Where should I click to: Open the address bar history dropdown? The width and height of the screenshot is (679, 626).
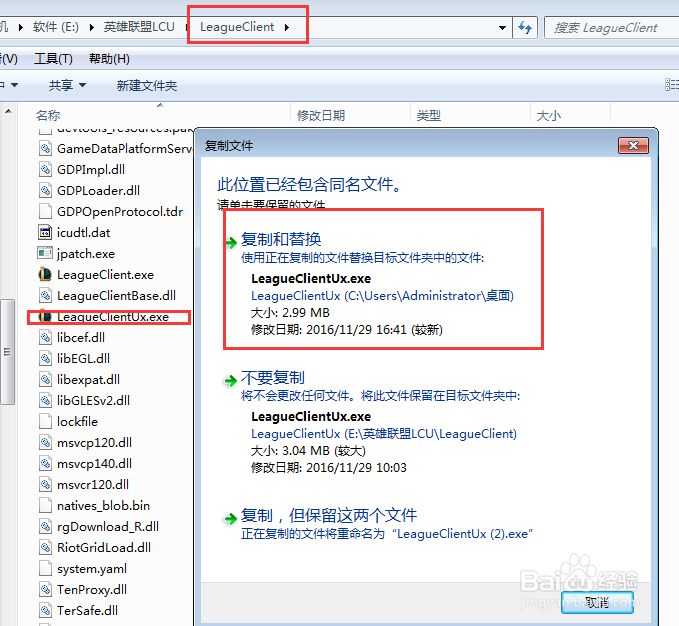coord(502,28)
